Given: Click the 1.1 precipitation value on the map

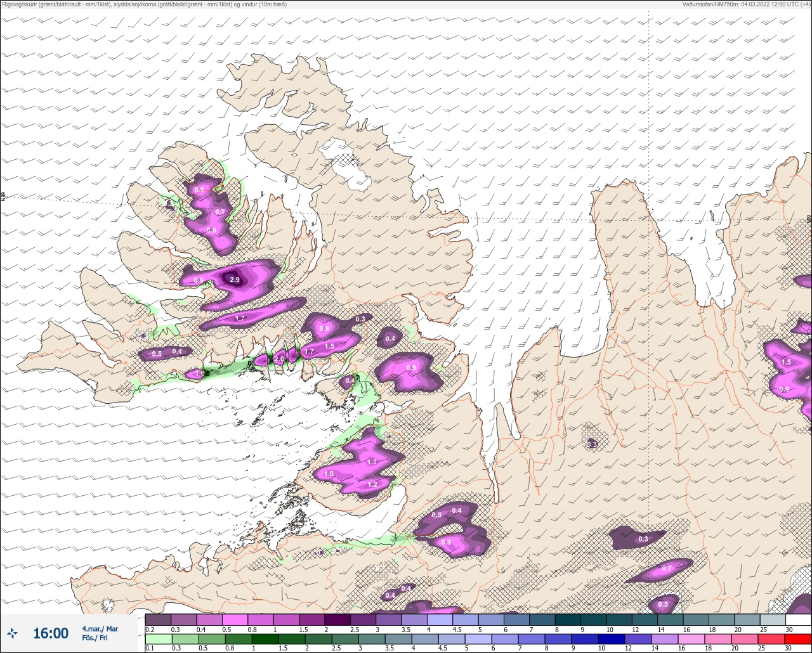Looking at the screenshot, I should [372, 462].
